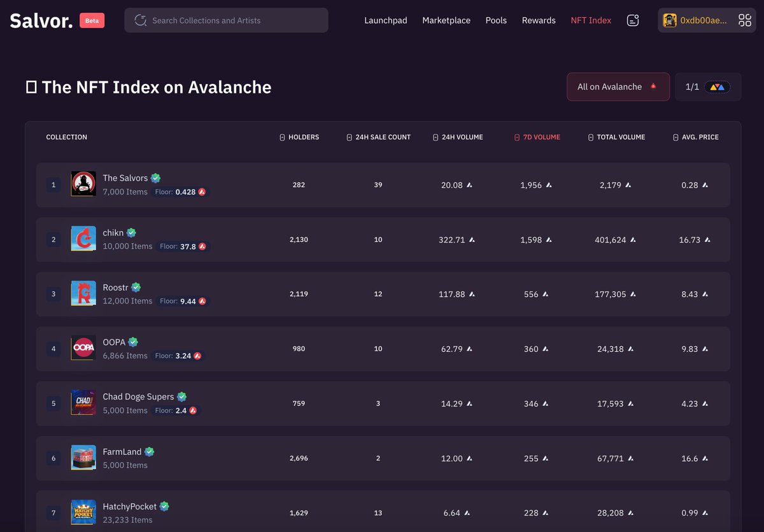Click the FarmLand collection thumbnail
This screenshot has width=764, height=532.
pos(83,458)
